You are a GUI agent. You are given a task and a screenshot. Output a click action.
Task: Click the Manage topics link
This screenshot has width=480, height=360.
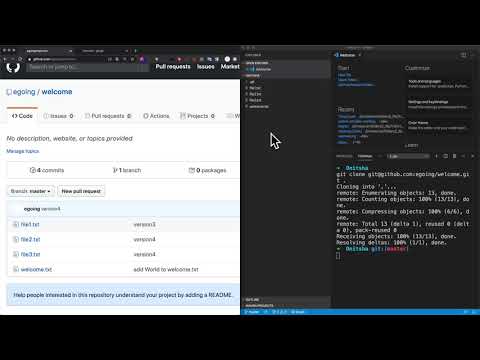23,151
